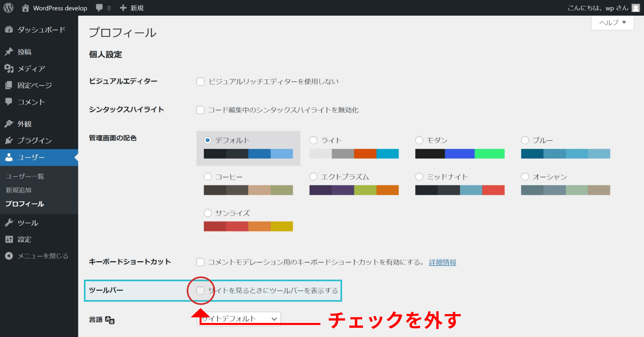Image resolution: width=644 pixels, height=337 pixels.
Task: Open 固定ページ menu item
Action: pyautogui.click(x=39, y=85)
